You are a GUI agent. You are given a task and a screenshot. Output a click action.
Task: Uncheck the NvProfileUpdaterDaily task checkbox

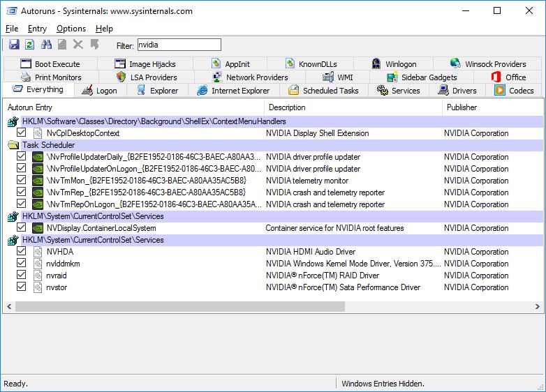21,156
